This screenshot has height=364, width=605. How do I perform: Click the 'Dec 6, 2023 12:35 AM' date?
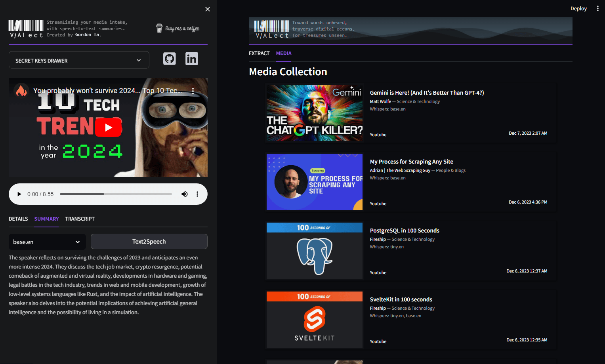pyautogui.click(x=527, y=340)
